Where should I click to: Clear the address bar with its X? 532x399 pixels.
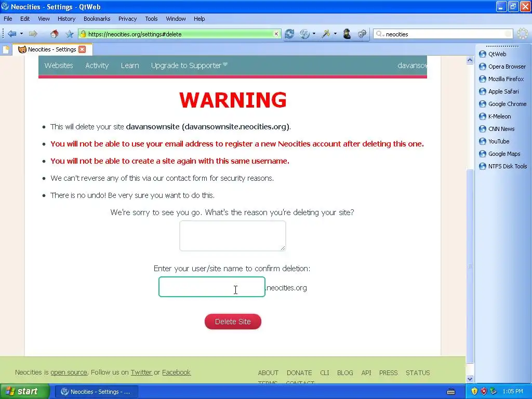click(276, 34)
